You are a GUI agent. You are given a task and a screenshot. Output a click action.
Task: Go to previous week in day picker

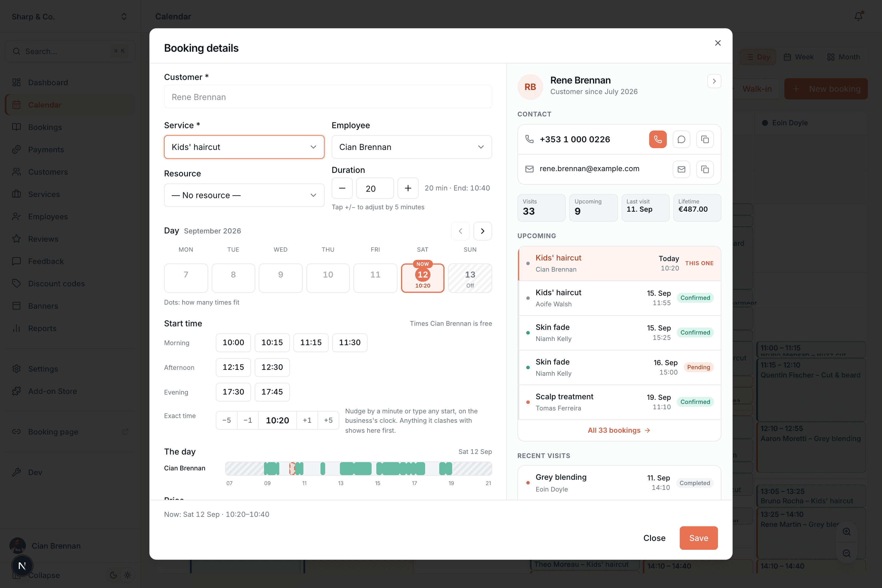coord(460,231)
